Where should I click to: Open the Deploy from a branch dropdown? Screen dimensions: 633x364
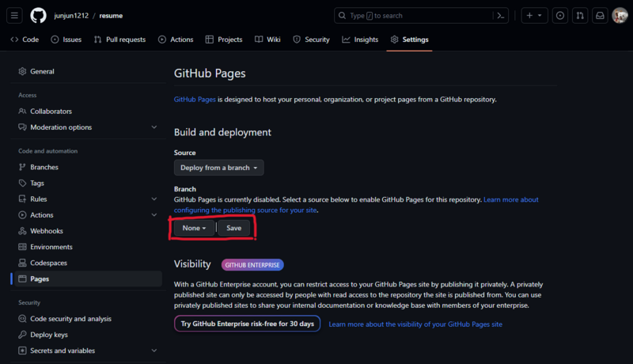click(x=219, y=168)
